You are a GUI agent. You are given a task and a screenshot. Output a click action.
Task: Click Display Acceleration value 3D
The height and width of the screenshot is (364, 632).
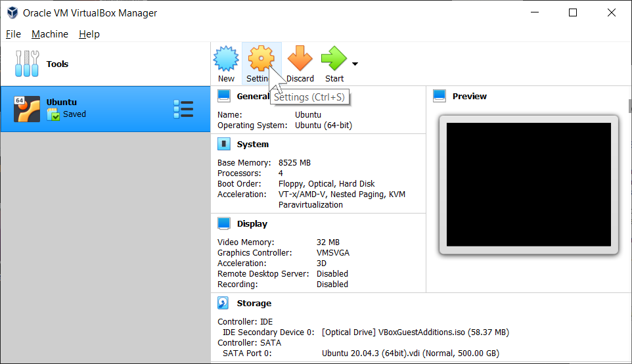321,263
